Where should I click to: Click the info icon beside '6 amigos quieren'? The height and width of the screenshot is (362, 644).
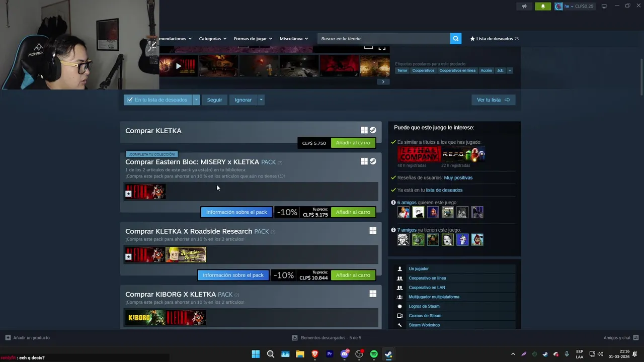(x=393, y=203)
